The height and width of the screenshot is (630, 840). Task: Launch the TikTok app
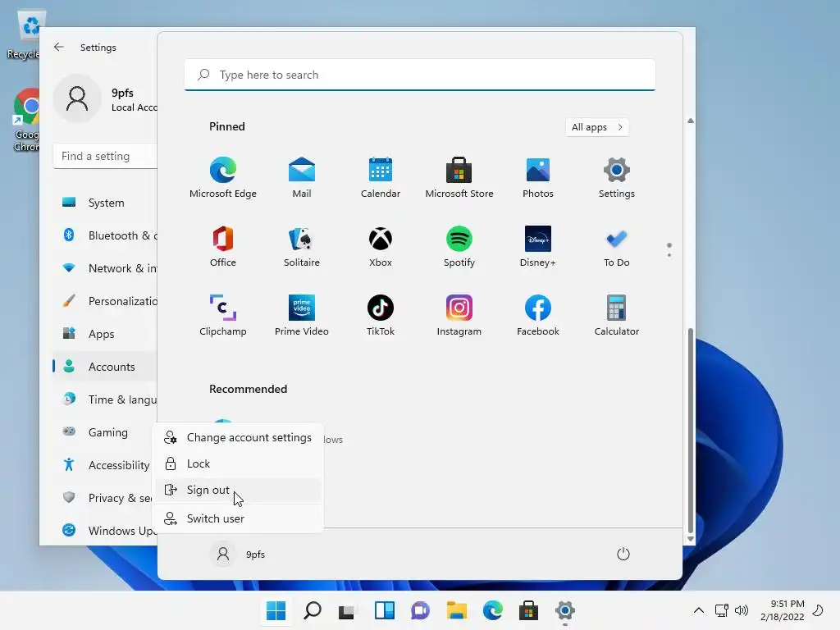click(x=381, y=315)
